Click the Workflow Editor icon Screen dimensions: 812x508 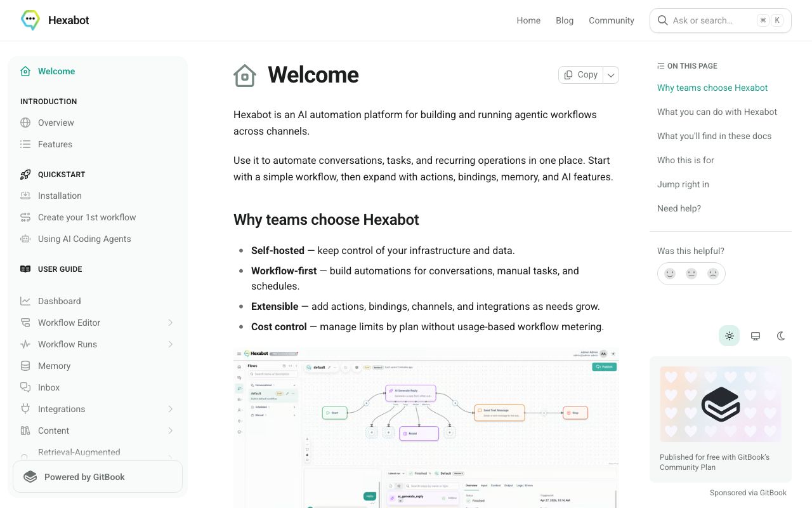coord(25,323)
